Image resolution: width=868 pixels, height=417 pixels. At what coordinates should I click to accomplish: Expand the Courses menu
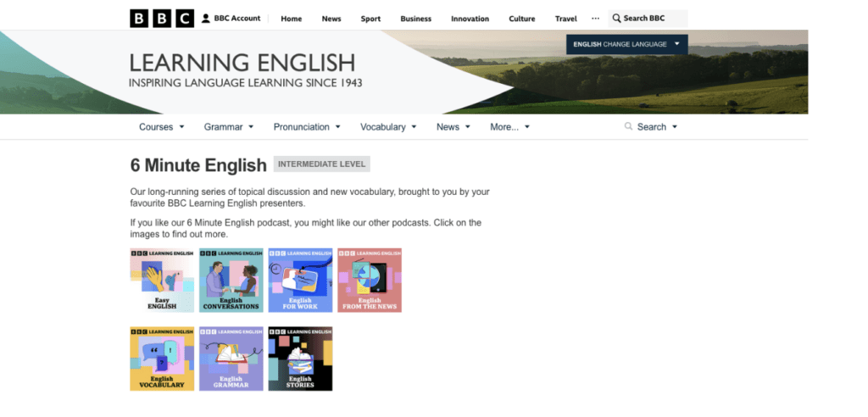click(x=162, y=127)
